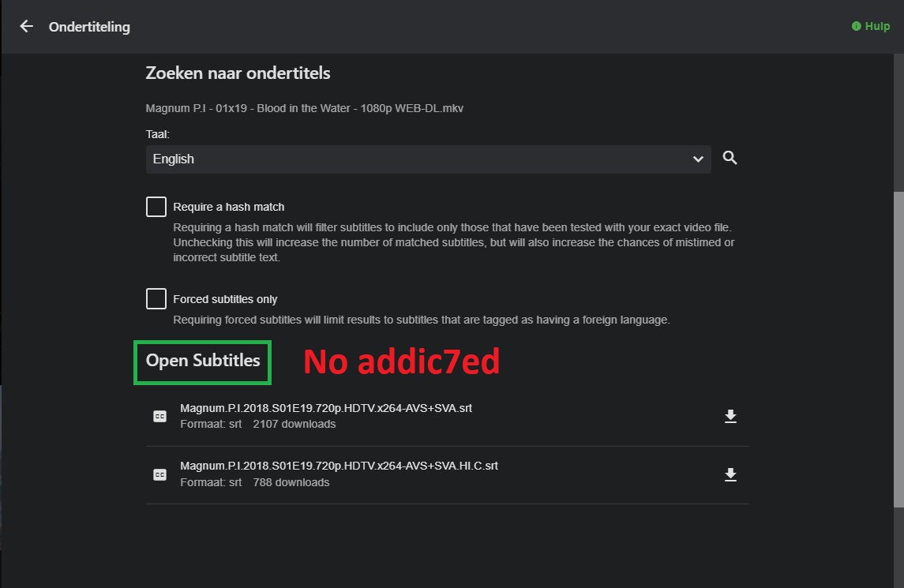Click the vertical scrollbar on the right edge
Image resolution: width=904 pixels, height=588 pixels.
coord(898,347)
